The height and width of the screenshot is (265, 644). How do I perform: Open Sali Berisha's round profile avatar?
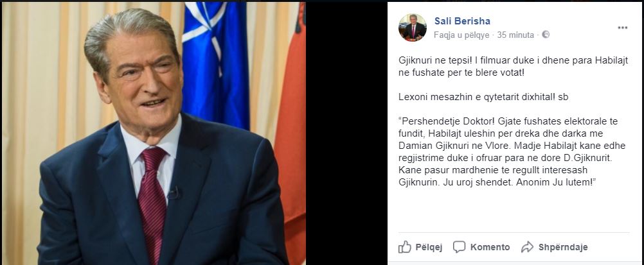point(413,28)
